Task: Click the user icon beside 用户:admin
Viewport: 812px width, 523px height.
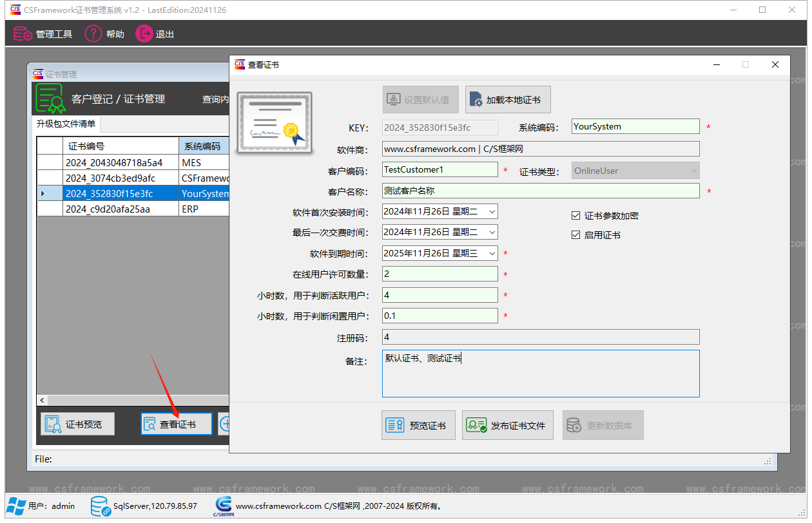Action: [16, 506]
